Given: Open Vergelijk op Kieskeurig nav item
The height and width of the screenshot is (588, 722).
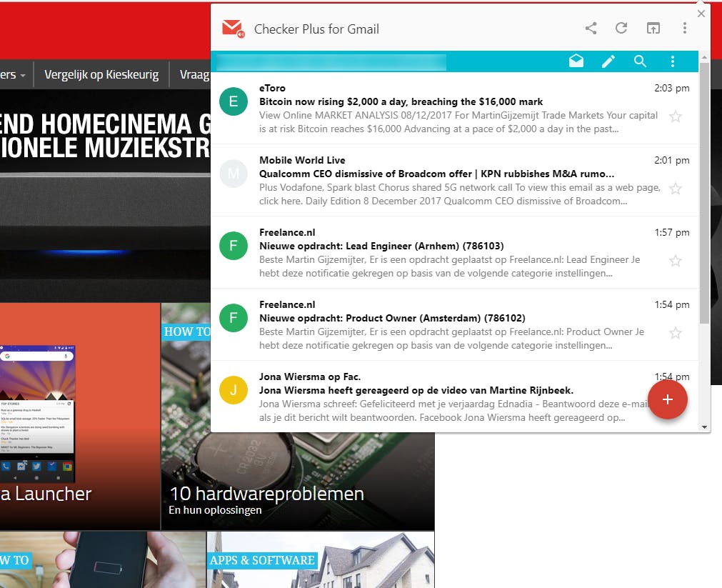Looking at the screenshot, I should point(101,74).
